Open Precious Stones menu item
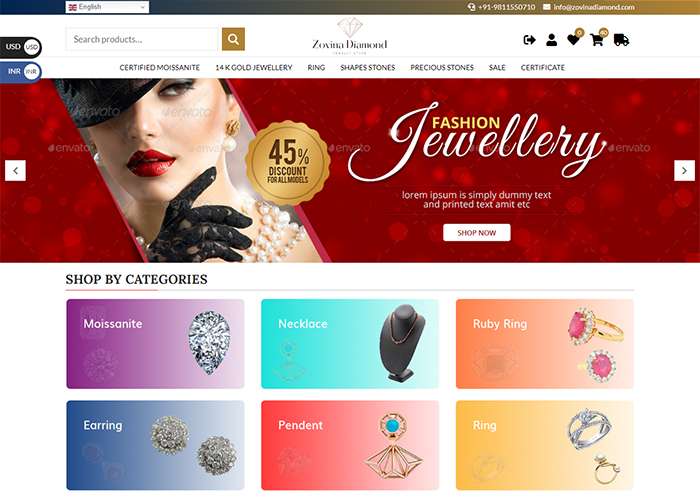This screenshot has height=500, width=700. click(442, 67)
